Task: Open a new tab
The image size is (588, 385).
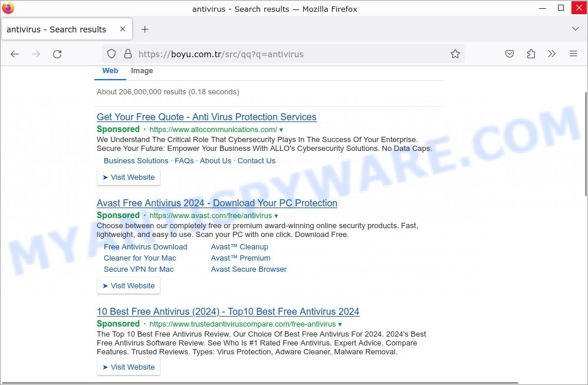Action: [x=144, y=29]
